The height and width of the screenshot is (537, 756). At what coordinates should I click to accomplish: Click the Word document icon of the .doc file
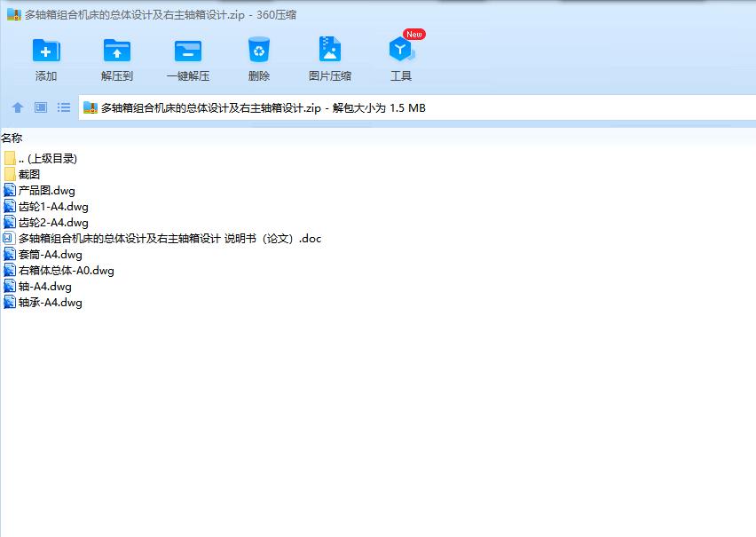(x=9, y=238)
